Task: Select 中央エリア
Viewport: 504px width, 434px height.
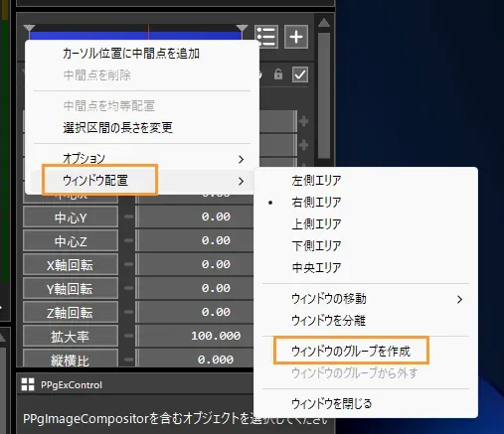Action: [316, 267]
